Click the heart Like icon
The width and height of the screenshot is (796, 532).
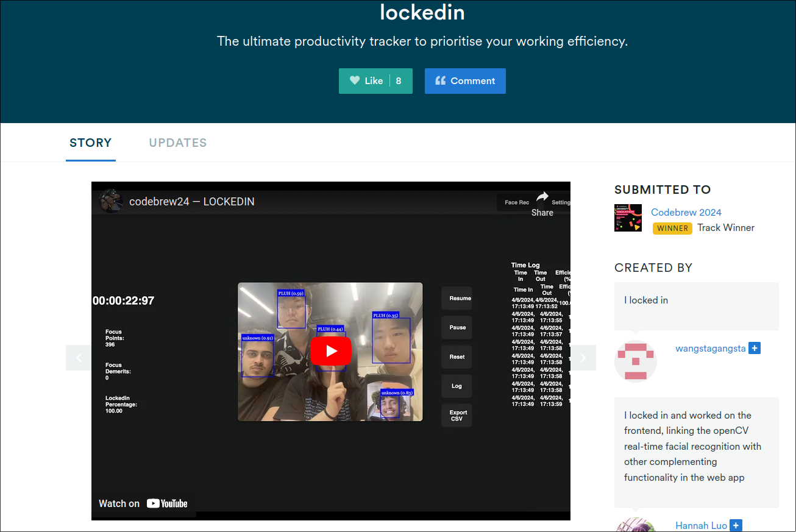[x=355, y=80]
